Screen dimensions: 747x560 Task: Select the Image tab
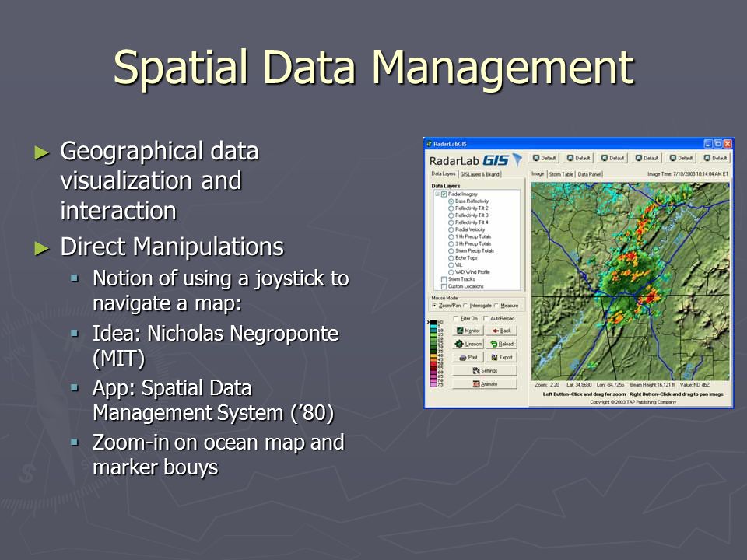[x=538, y=173]
